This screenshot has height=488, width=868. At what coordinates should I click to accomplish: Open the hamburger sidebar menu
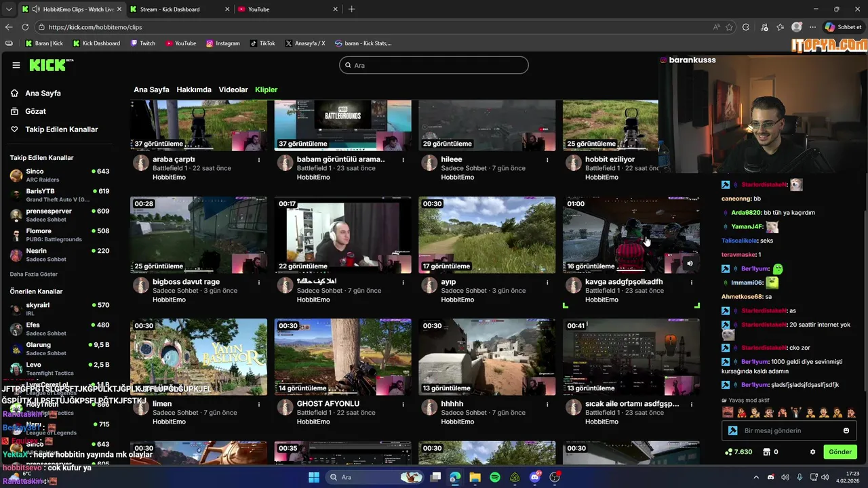click(16, 65)
